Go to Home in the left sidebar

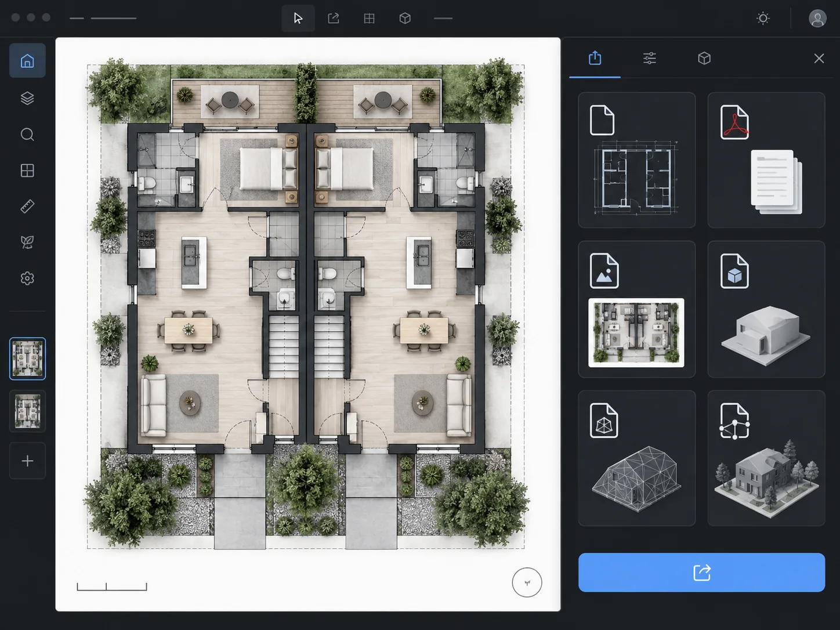[27, 61]
